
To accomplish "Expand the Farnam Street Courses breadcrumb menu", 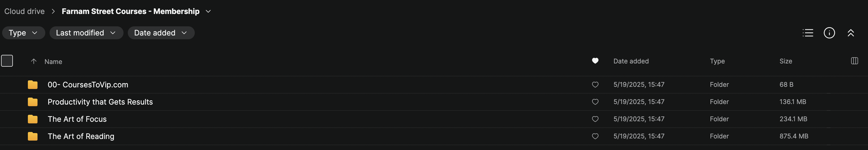I will [208, 12].
